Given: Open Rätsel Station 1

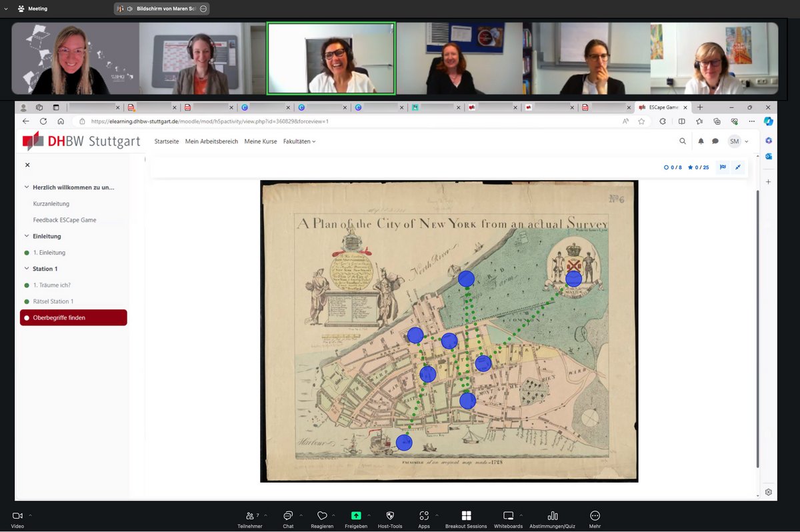Looking at the screenshot, I should click(53, 301).
